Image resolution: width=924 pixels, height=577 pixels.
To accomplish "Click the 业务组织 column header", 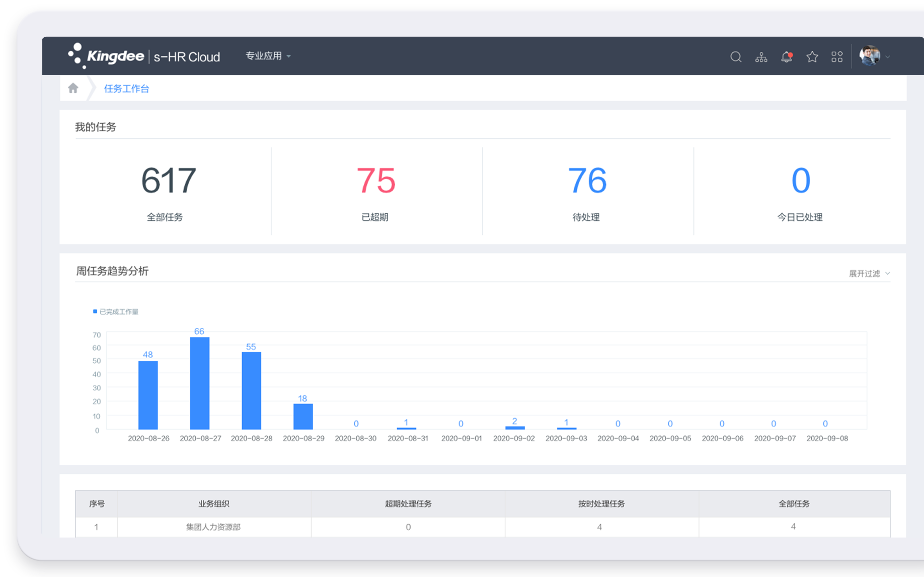I will (213, 504).
